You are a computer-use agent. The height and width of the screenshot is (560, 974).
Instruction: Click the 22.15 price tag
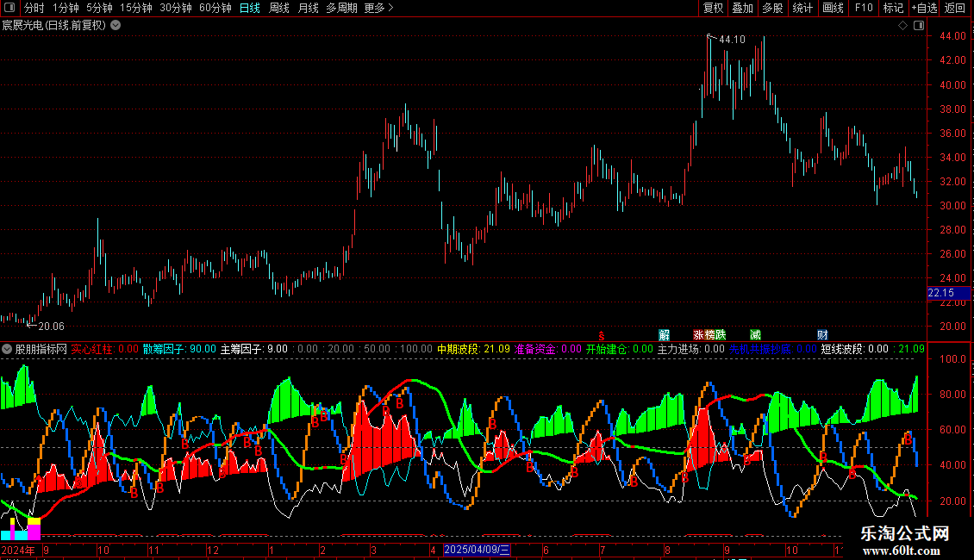(x=948, y=293)
